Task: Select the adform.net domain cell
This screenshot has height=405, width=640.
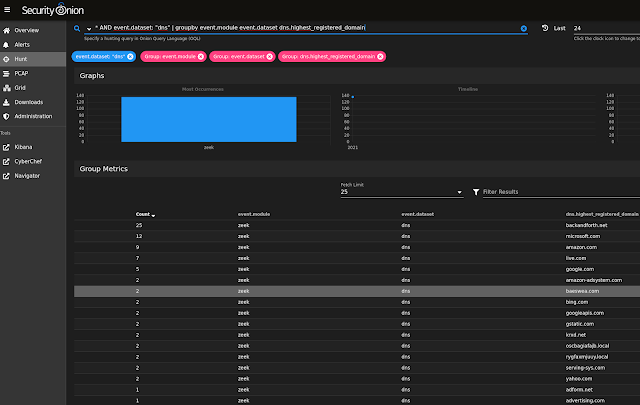Action: pos(579,390)
